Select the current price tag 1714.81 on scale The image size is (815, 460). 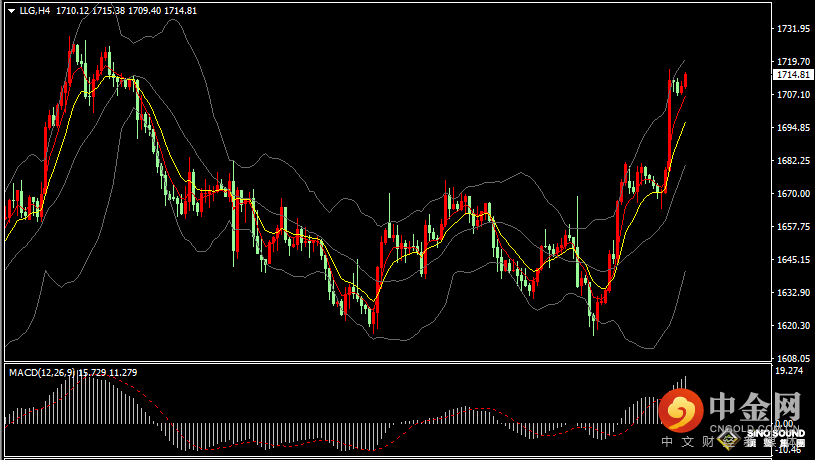click(793, 75)
